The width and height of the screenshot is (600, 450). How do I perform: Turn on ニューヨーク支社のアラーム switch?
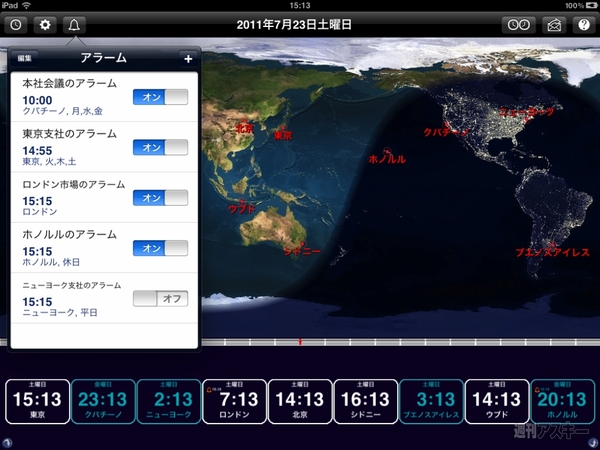click(160, 299)
